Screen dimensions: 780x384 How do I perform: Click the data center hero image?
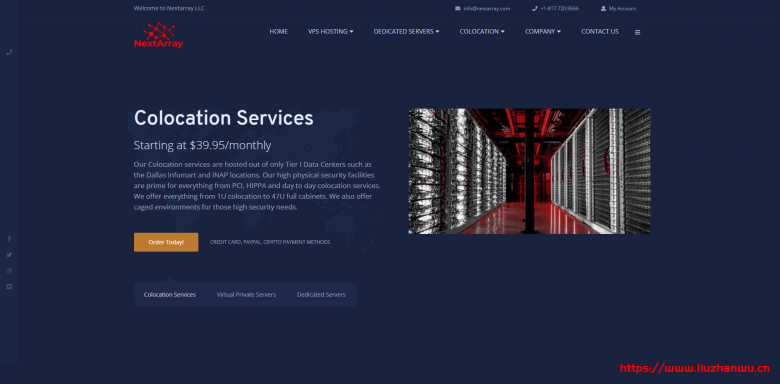pos(530,171)
